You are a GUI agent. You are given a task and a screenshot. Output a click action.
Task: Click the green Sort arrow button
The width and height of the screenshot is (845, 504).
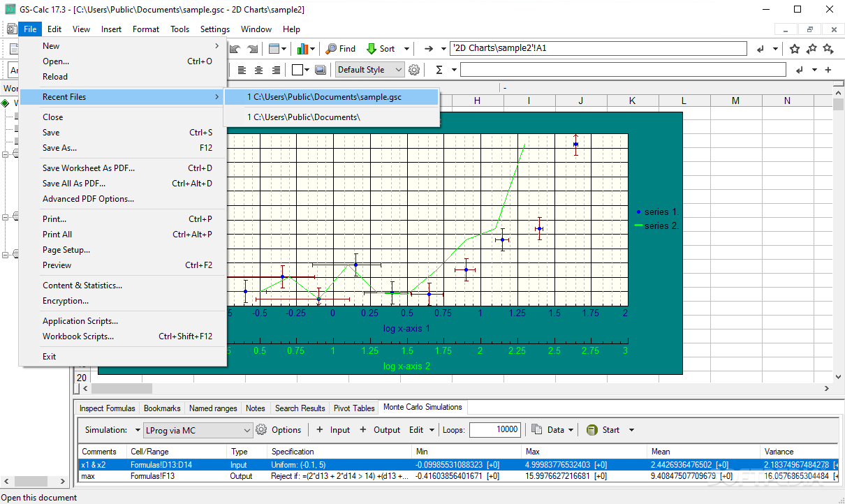click(381, 49)
